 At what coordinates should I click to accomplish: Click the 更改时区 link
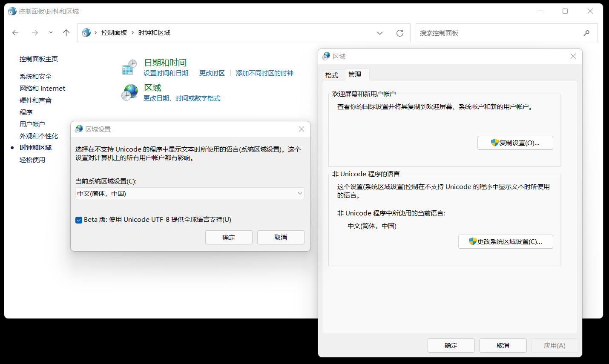click(x=212, y=73)
